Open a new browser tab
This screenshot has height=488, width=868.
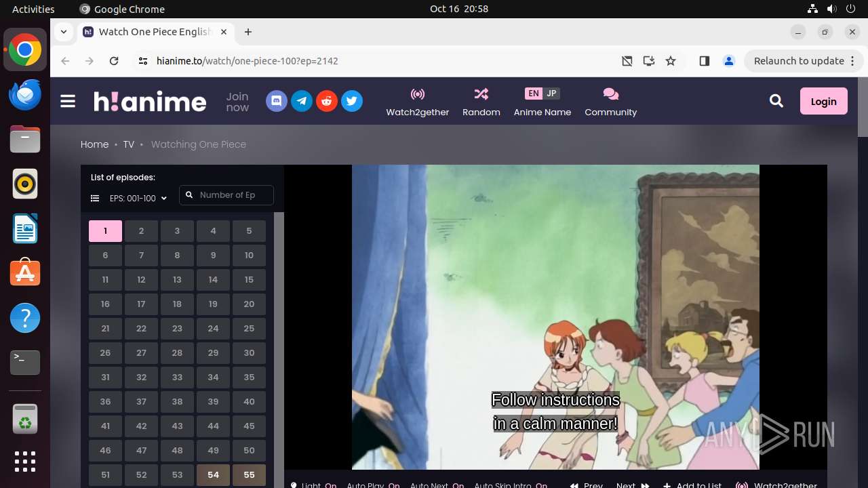(x=248, y=32)
